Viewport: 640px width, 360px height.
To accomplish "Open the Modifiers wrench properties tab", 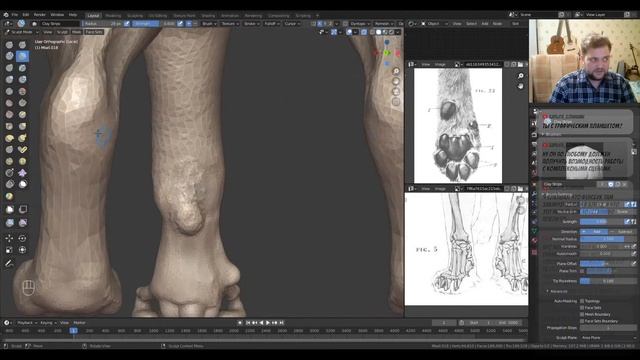I will [534, 194].
